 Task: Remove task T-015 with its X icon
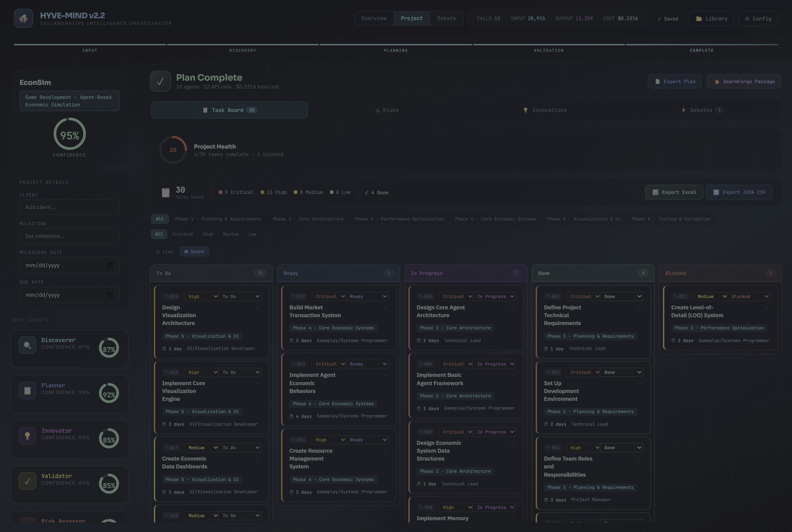258,308
